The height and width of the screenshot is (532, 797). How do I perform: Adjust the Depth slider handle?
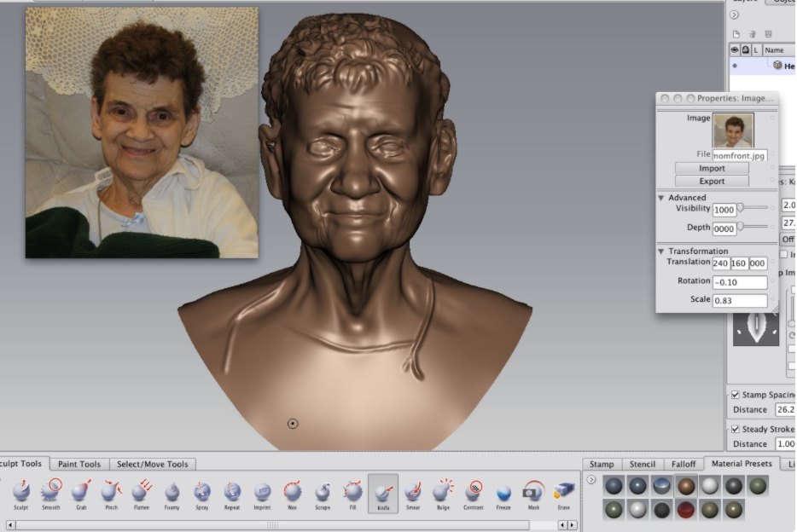(x=741, y=227)
